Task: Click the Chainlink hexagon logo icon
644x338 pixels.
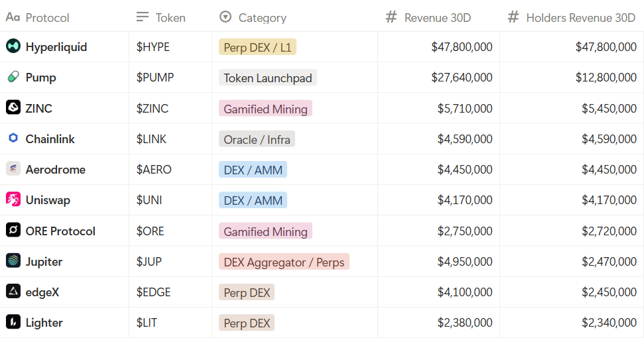Action: click(x=13, y=139)
